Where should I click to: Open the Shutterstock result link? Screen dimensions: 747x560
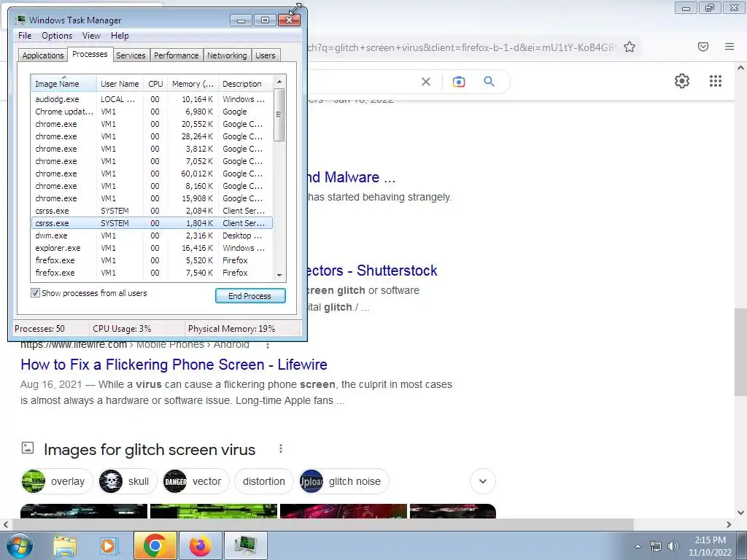[371, 271]
